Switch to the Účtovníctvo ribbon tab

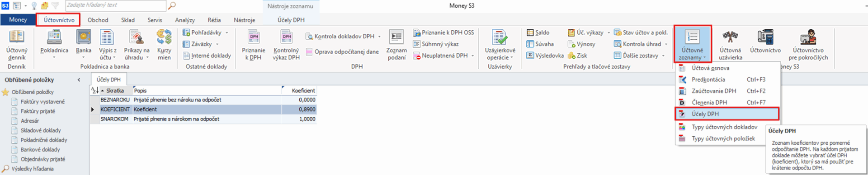59,20
